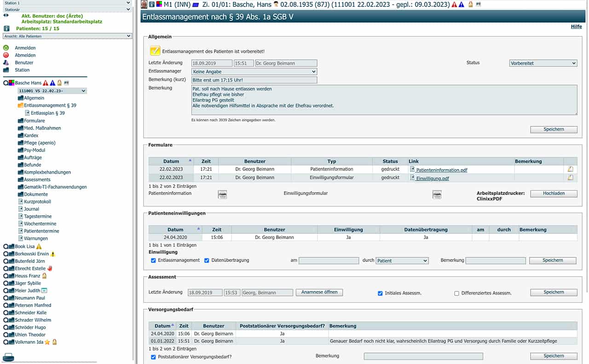
Task: Open the Einwilligung.pdf link
Action: [432, 178]
